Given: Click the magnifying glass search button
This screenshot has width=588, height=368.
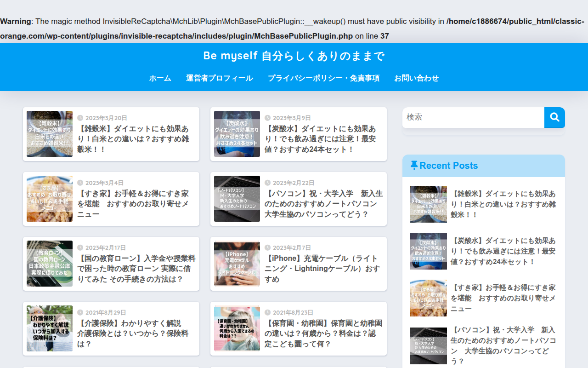Looking at the screenshot, I should pyautogui.click(x=554, y=117).
